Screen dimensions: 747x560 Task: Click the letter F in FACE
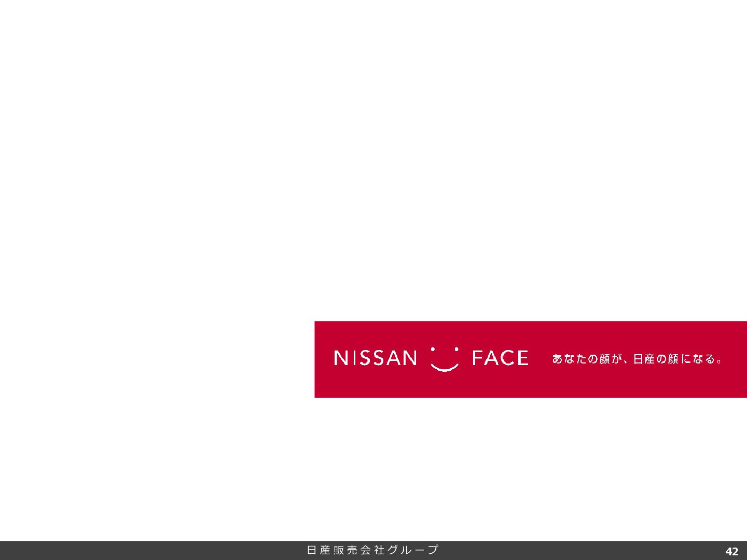tap(477, 358)
